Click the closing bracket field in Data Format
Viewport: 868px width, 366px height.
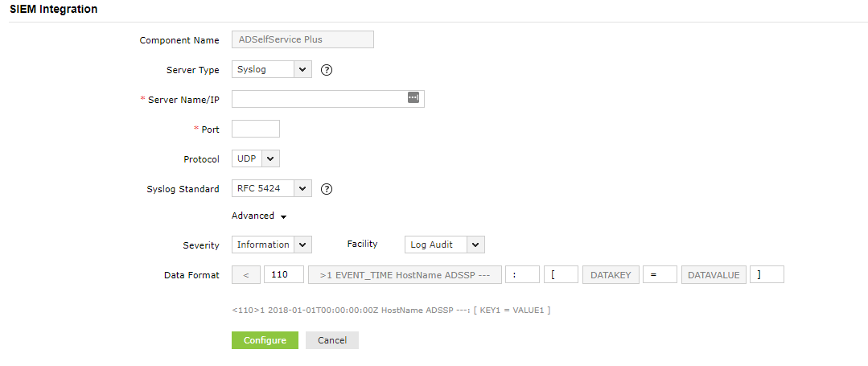point(766,275)
